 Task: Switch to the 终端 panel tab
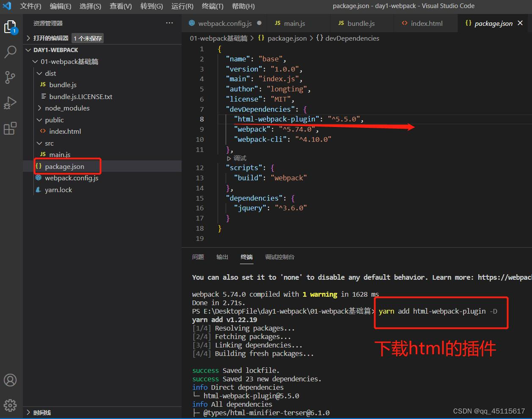pos(247,257)
